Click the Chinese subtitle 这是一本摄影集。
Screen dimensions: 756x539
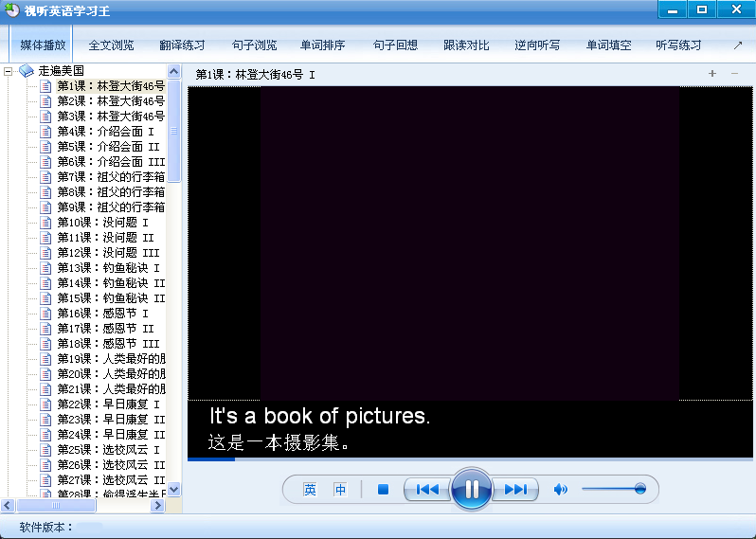(x=279, y=442)
